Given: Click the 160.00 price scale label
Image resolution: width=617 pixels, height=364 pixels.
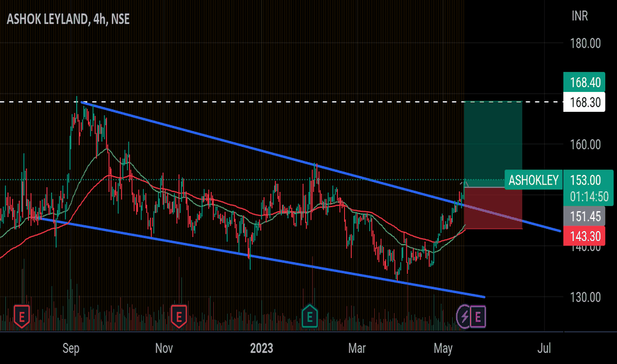Looking at the screenshot, I should pyautogui.click(x=585, y=145).
